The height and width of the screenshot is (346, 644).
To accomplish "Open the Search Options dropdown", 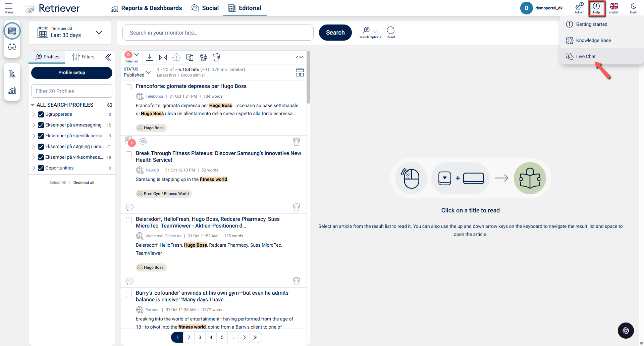I will point(370,33).
